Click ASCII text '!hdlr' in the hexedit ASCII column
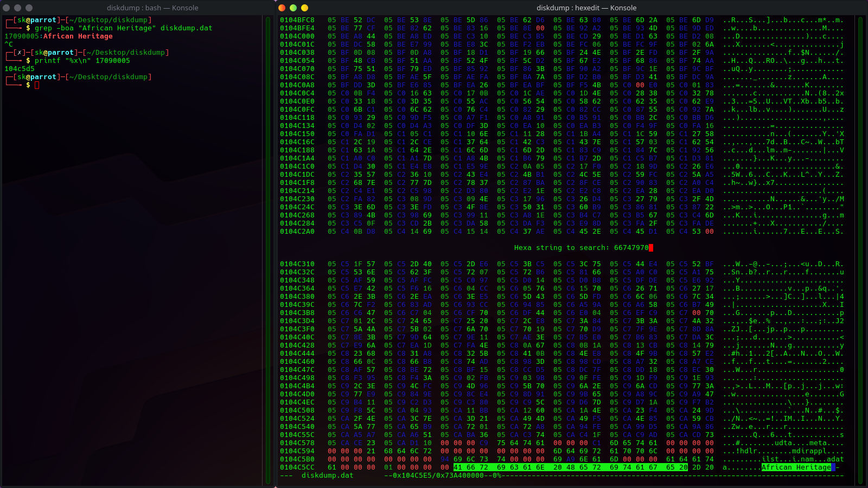Screen dimensions: 868x488 tap(746, 451)
